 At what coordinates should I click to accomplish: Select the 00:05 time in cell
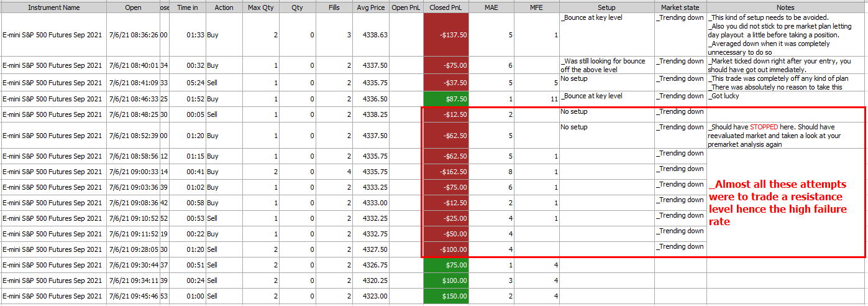click(188, 114)
